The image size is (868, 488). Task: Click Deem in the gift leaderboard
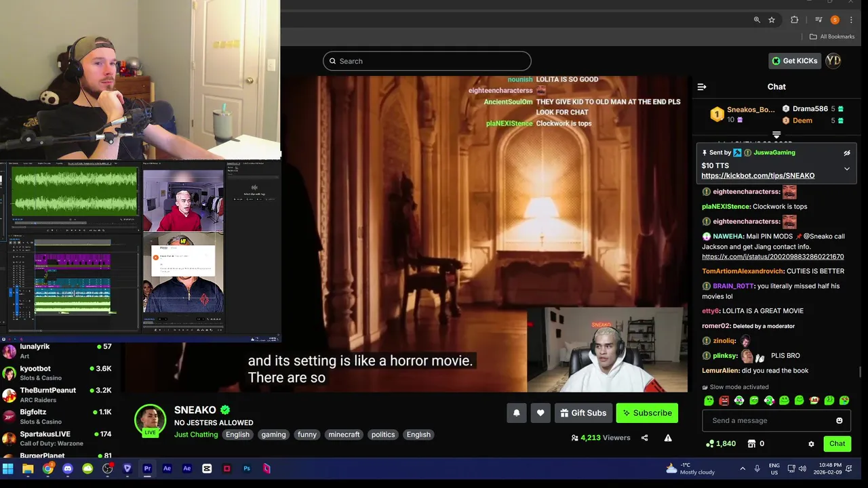click(x=802, y=121)
